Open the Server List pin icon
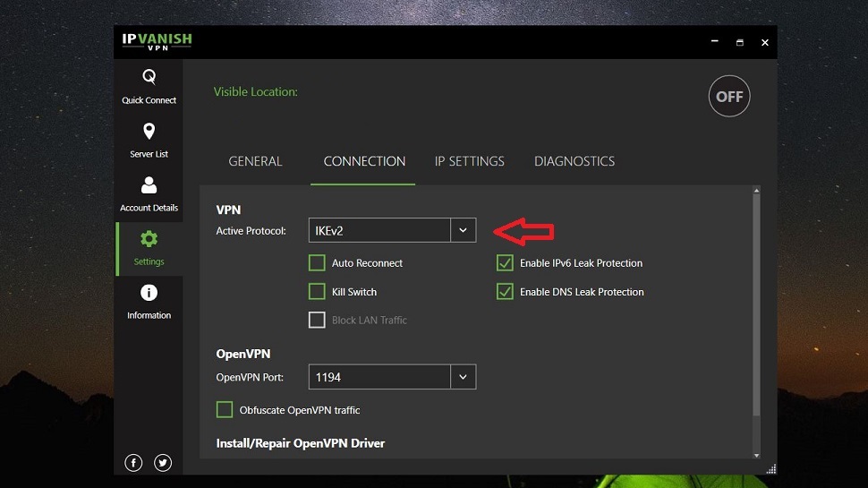 tap(149, 132)
